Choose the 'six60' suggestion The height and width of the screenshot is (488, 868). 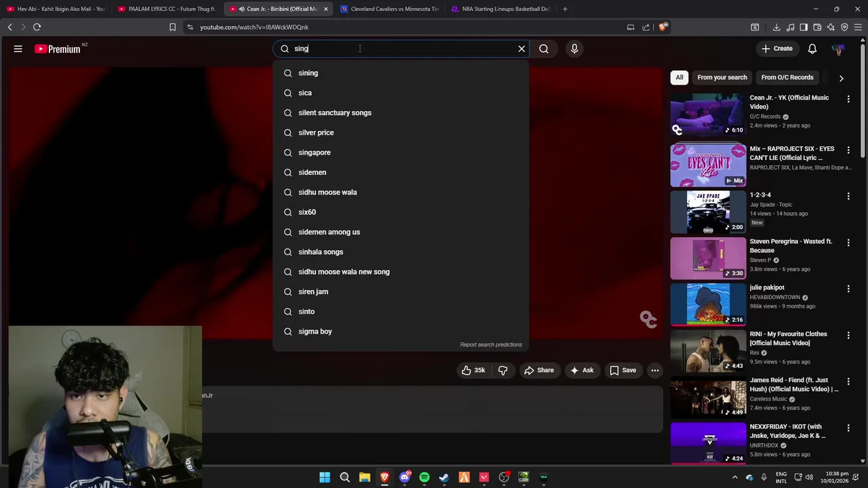[401, 212]
